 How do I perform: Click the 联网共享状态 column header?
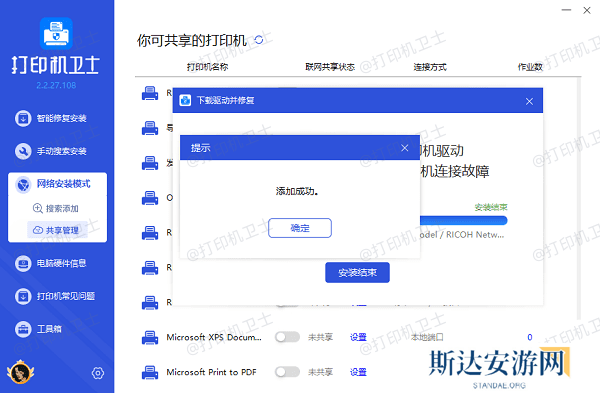(330, 67)
